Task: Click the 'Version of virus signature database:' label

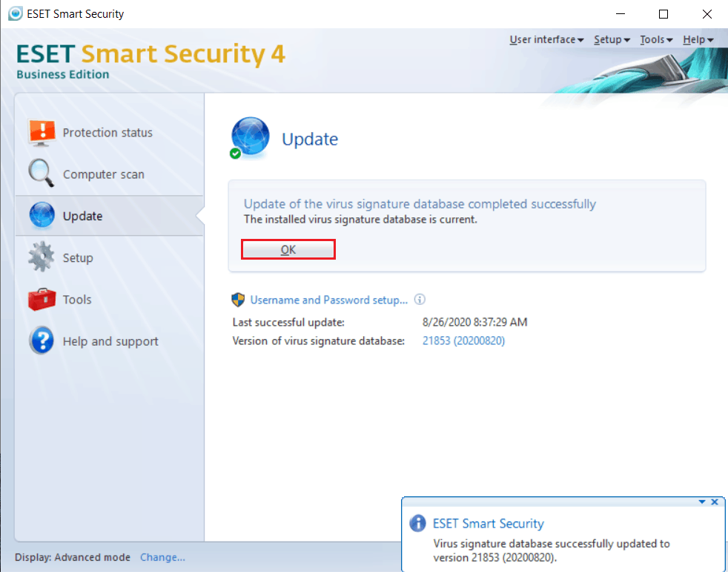Action: coord(319,341)
